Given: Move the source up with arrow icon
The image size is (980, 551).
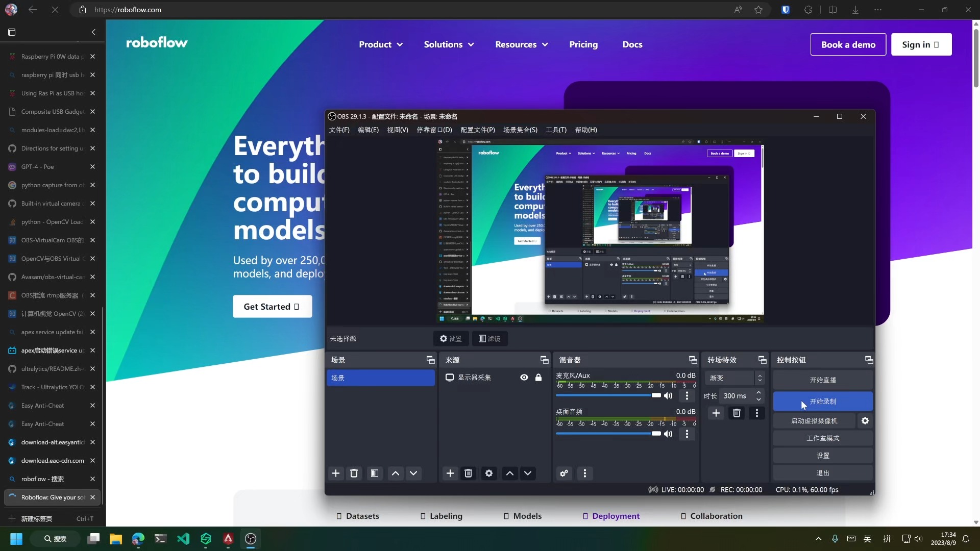Looking at the screenshot, I should [x=509, y=473].
